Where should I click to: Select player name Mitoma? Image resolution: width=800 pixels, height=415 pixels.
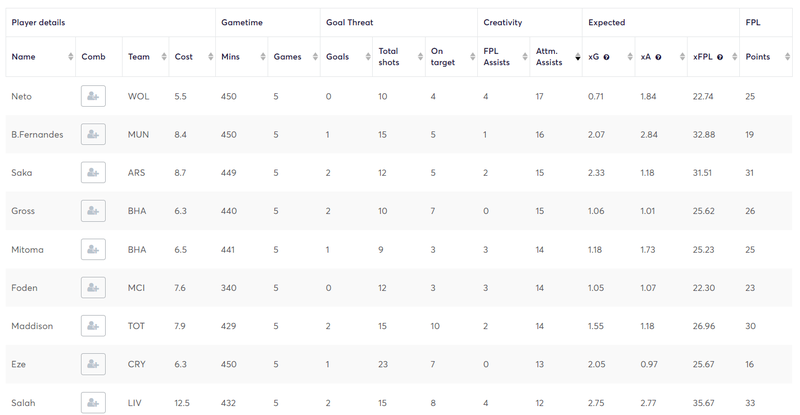pyautogui.click(x=28, y=250)
